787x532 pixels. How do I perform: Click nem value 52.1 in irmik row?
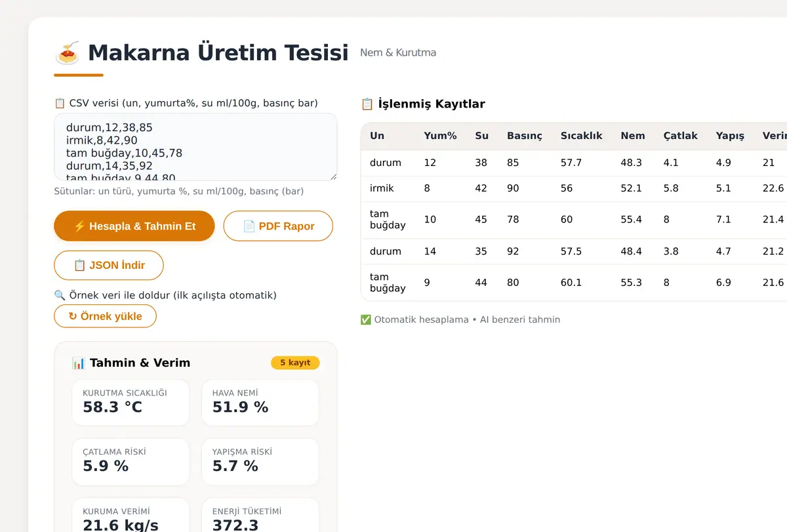point(632,188)
